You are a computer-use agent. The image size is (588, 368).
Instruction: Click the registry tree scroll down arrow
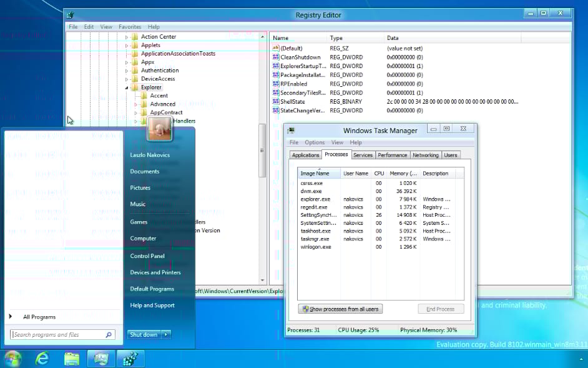262,281
